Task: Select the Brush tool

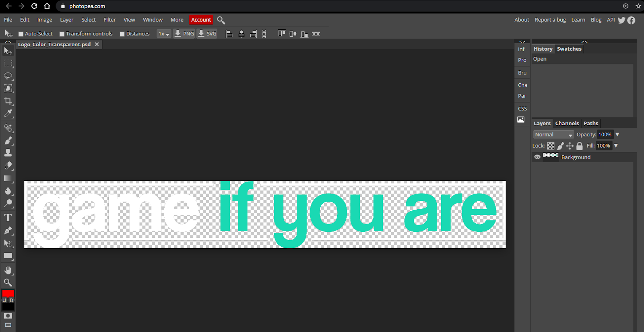Action: 8,140
